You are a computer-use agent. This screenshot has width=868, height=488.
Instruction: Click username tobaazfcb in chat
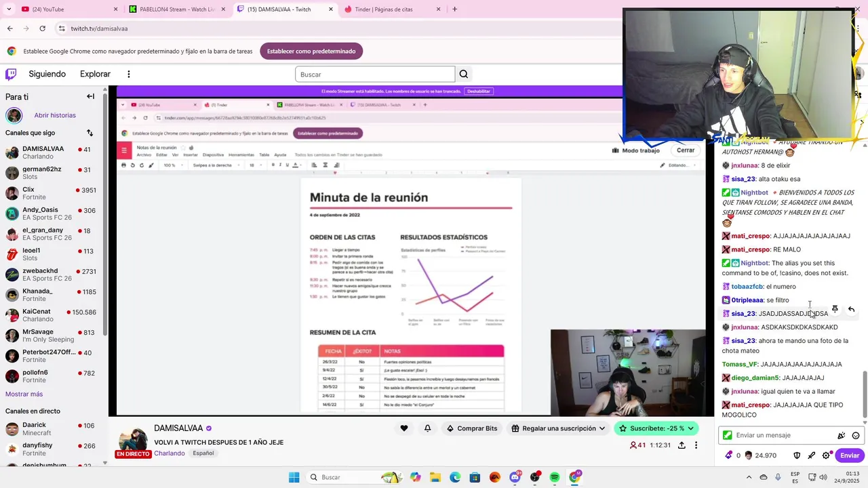click(x=747, y=287)
